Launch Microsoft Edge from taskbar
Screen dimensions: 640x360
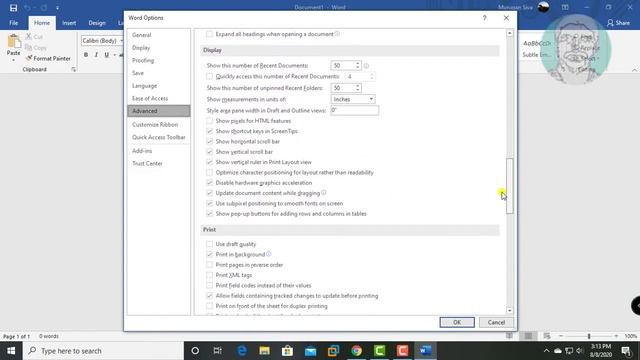pos(242,351)
